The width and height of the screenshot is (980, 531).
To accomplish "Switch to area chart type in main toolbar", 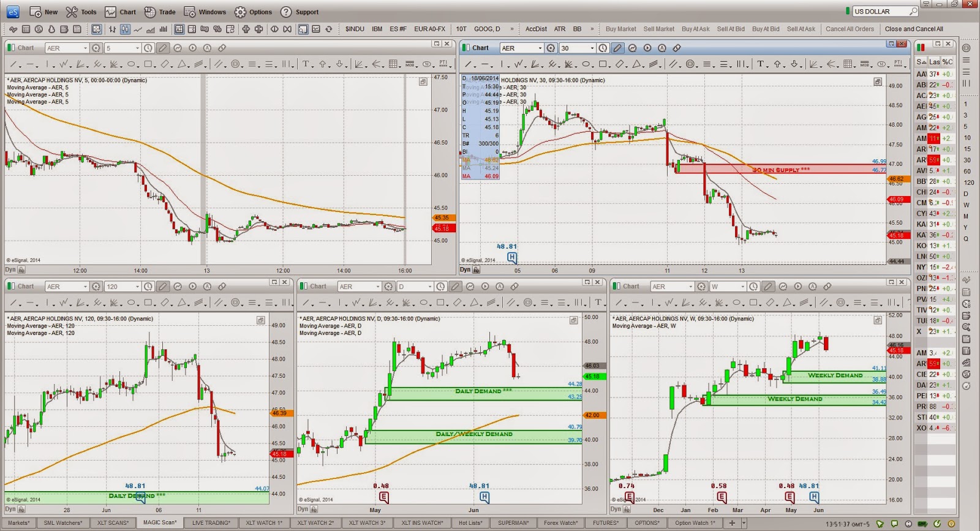I will [151, 29].
